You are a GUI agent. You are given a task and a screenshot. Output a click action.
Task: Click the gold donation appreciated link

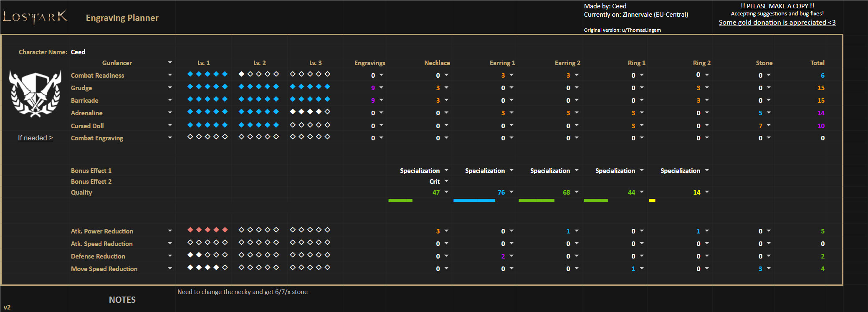pyautogui.click(x=777, y=23)
